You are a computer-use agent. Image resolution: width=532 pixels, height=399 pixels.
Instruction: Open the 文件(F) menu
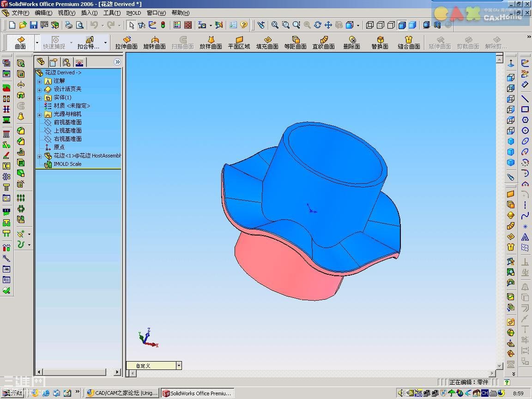click(x=20, y=13)
